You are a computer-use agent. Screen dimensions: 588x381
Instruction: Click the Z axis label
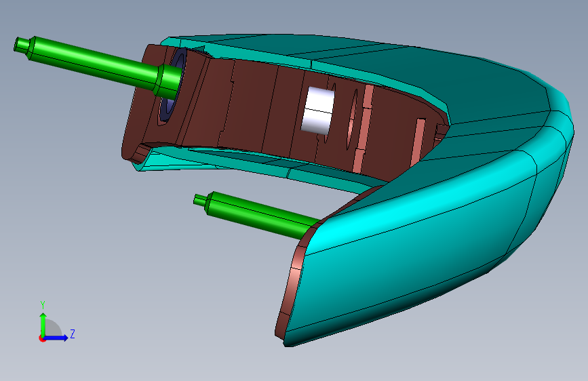coord(73,334)
